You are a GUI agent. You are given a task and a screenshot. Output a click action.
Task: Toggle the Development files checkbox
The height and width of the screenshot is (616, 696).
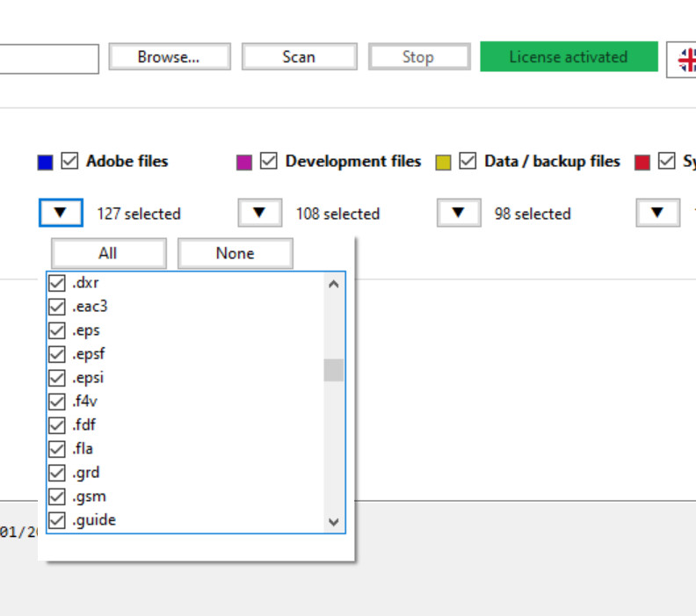pyautogui.click(x=269, y=162)
